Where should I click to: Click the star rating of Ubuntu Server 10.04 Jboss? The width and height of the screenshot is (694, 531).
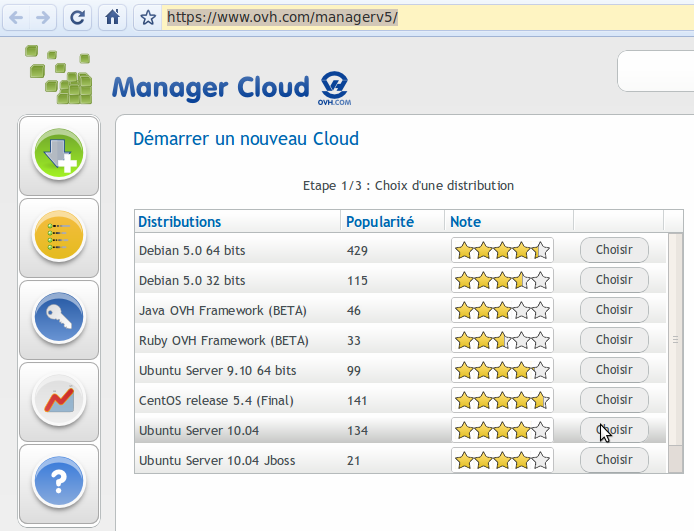(502, 460)
